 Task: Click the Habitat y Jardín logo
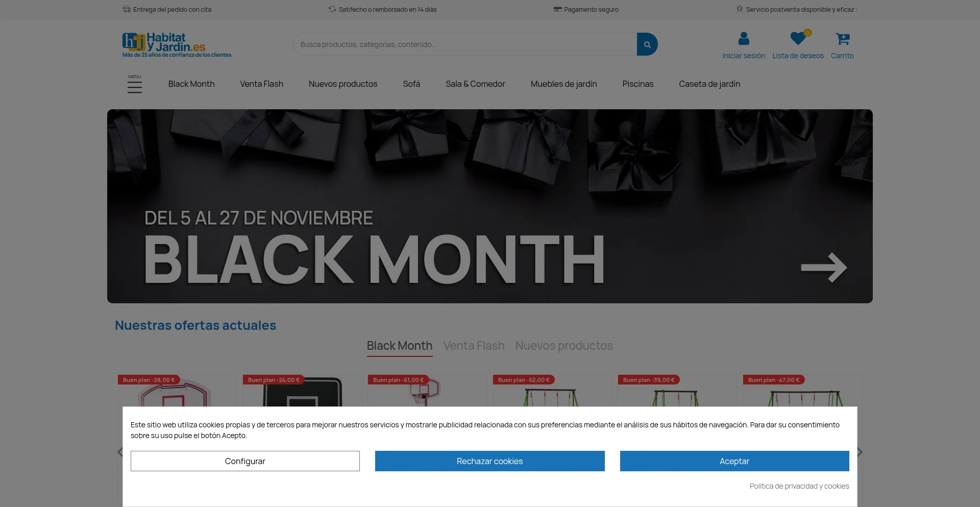click(x=176, y=45)
